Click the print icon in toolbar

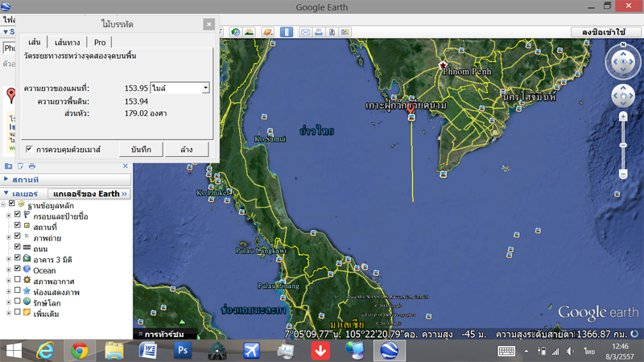coord(318,32)
